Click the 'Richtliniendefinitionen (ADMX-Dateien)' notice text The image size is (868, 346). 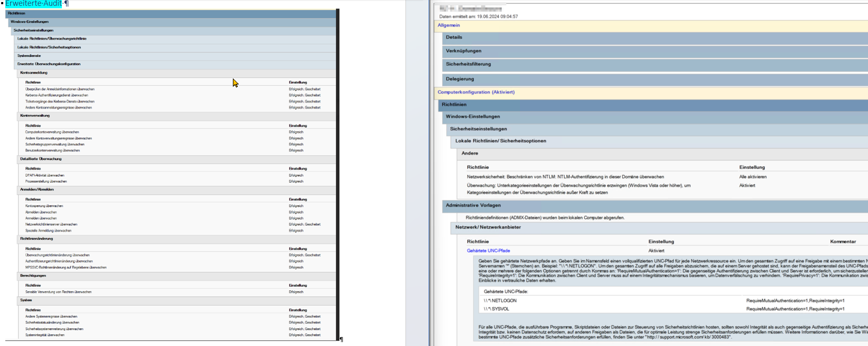pyautogui.click(x=545, y=218)
